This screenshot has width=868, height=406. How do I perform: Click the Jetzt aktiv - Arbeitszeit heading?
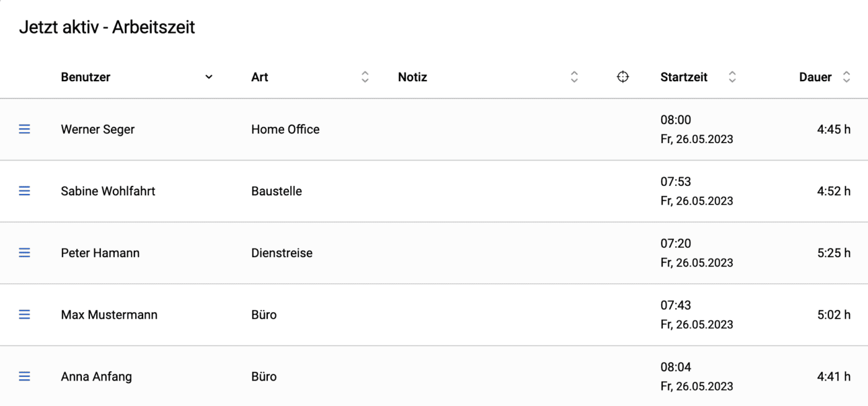coord(107,27)
